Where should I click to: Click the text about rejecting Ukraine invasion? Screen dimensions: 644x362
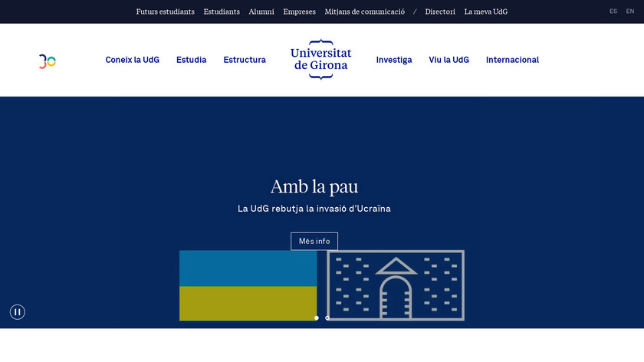(x=314, y=209)
